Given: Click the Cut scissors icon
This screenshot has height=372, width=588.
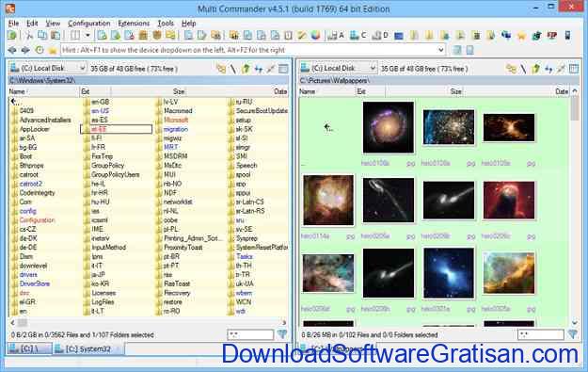Looking at the screenshot, I should coord(29,36).
